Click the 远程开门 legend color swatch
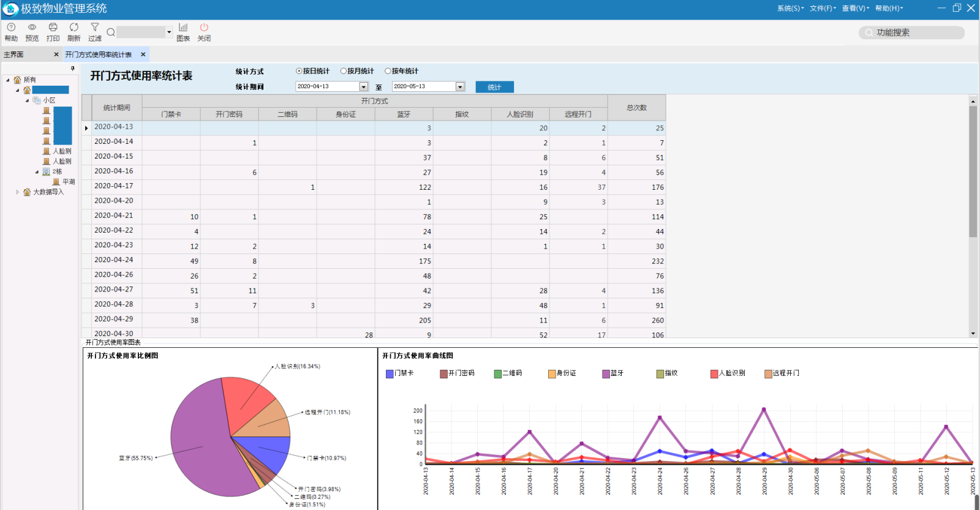This screenshot has width=980, height=510. [x=768, y=373]
